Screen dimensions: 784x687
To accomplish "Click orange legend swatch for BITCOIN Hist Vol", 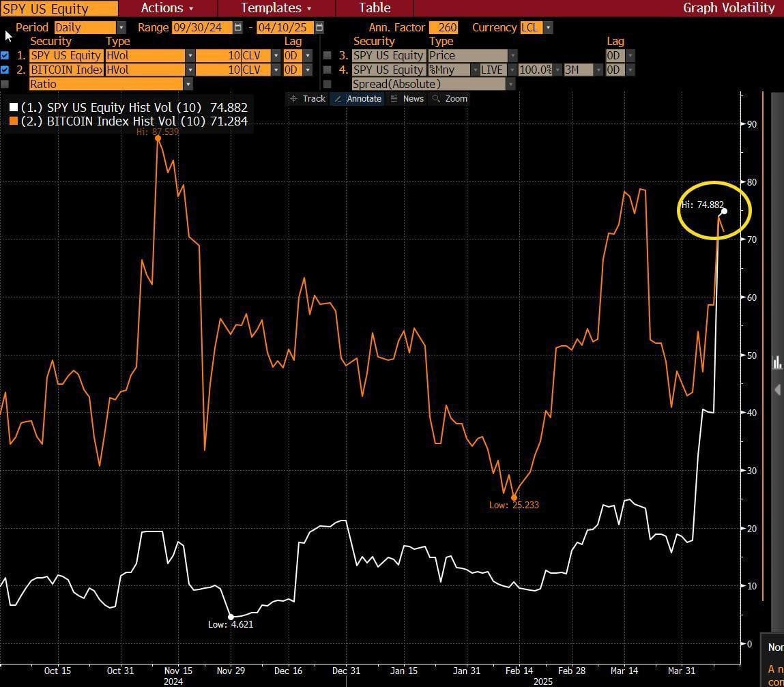I will pyautogui.click(x=14, y=121).
